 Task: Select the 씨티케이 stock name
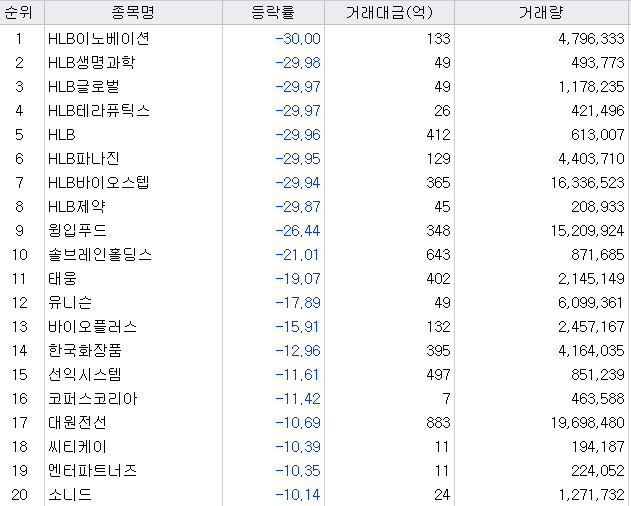pyautogui.click(x=77, y=447)
